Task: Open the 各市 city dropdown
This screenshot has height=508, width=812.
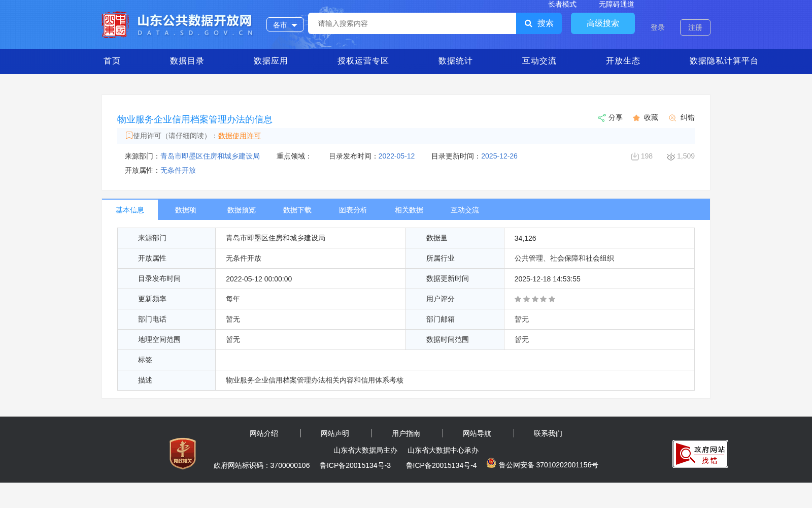Action: [x=285, y=24]
